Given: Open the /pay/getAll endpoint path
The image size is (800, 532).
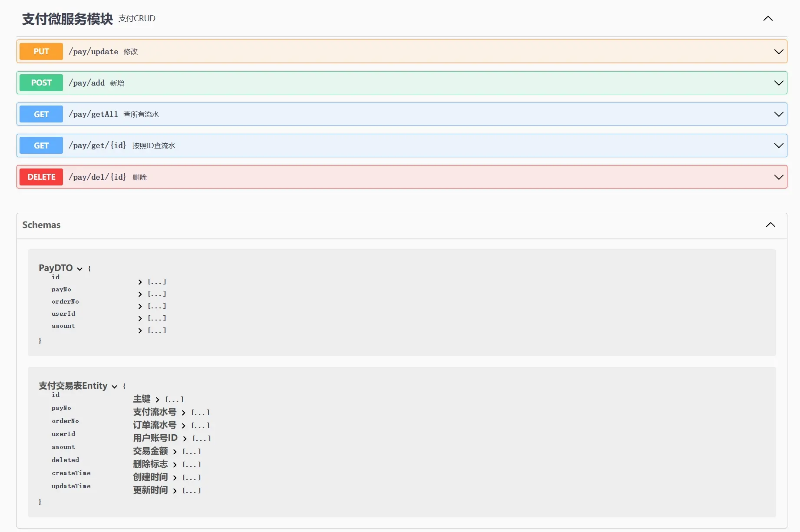Looking at the screenshot, I should pyautogui.click(x=93, y=114).
